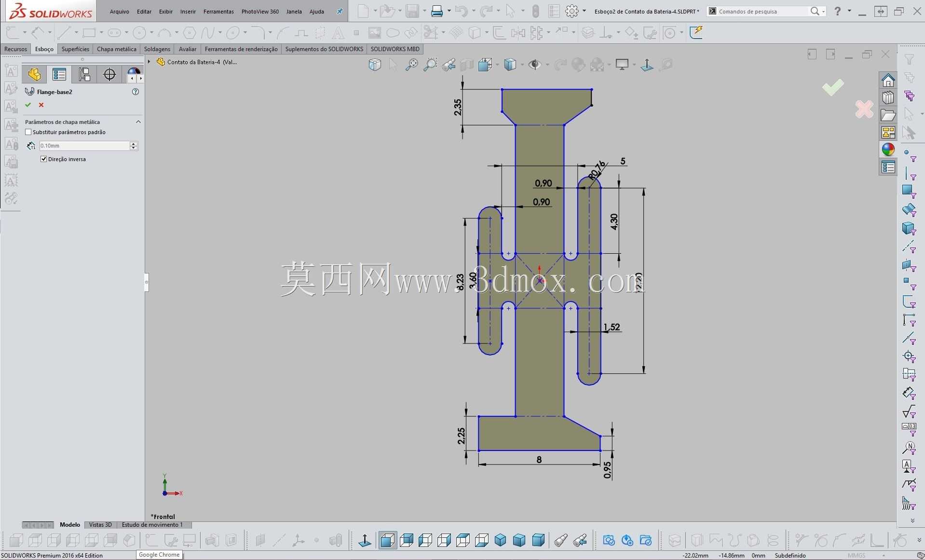This screenshot has height=560, width=925.
Task: Open the PhotoView 360 menu
Action: (x=260, y=12)
